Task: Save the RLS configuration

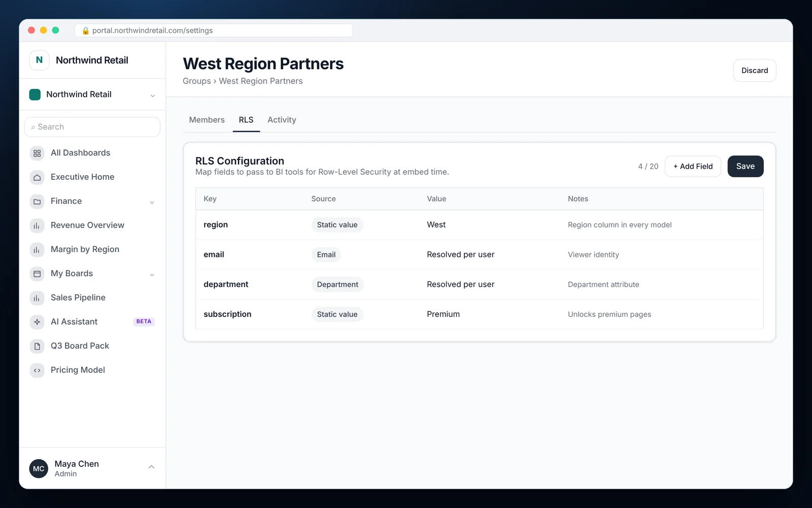Action: point(746,166)
